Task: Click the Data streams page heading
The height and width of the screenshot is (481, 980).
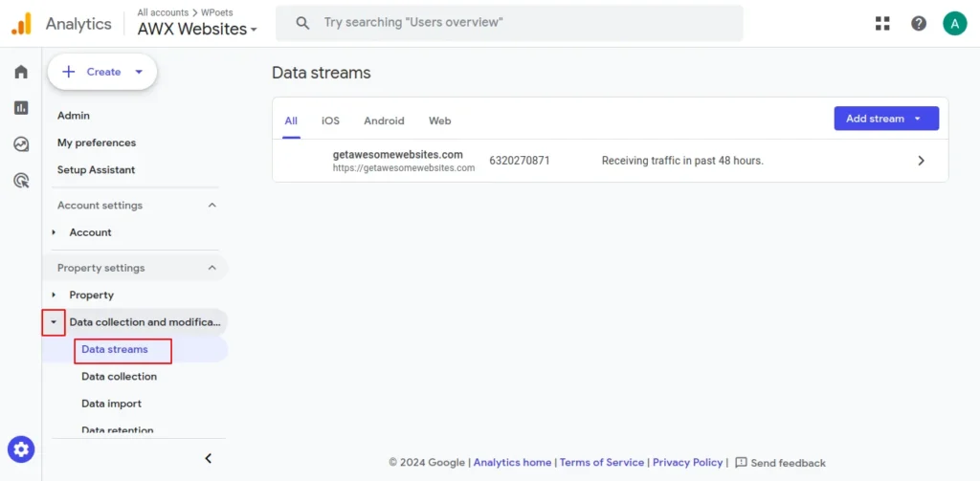Action: [x=322, y=73]
